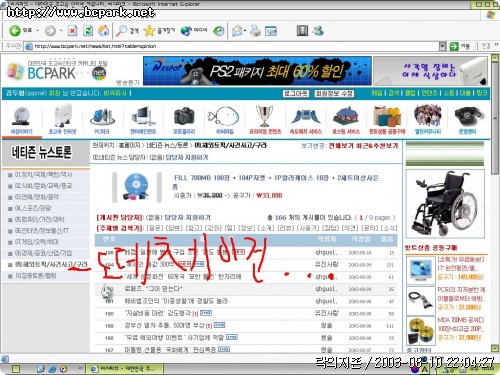Click the wheelchair product image
500x375 pixels.
click(445, 204)
